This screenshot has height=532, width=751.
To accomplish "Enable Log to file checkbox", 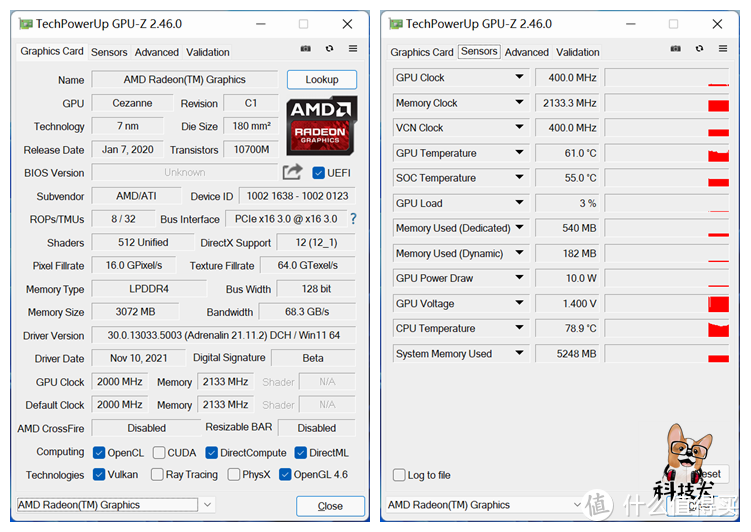I will [x=399, y=475].
